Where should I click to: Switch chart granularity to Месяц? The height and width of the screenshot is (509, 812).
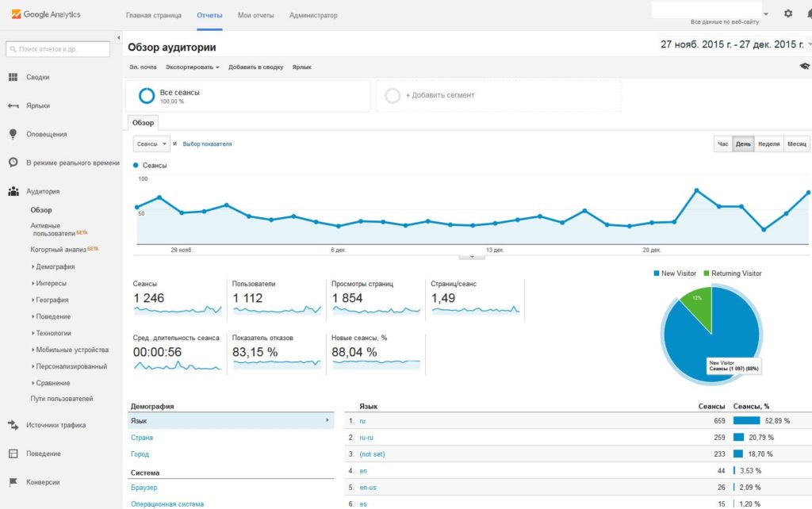(796, 144)
